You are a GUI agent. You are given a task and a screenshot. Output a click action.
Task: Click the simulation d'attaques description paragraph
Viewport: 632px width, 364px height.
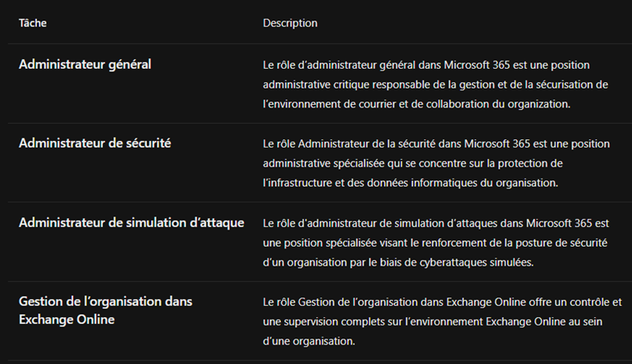tap(436, 243)
